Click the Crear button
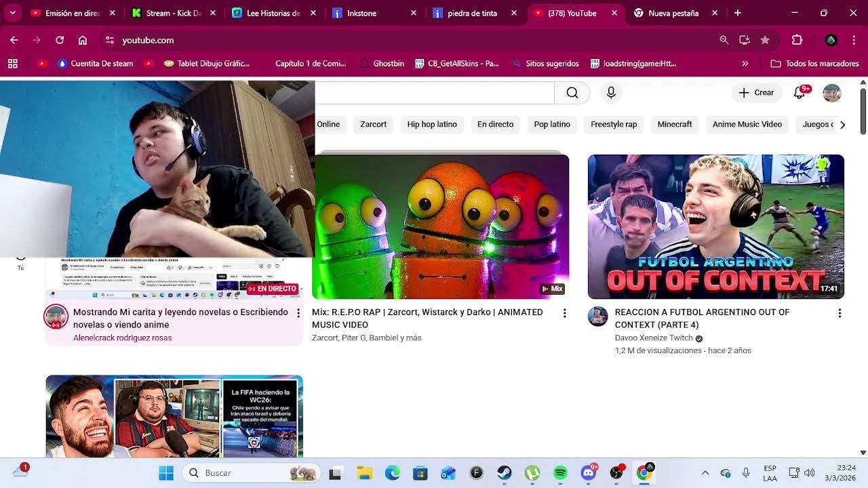The image size is (868, 488). (x=756, y=93)
